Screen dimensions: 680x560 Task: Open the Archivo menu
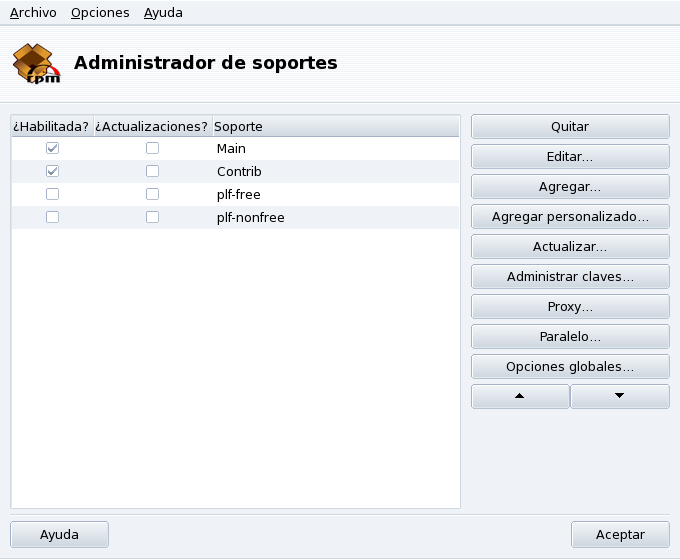(x=33, y=13)
